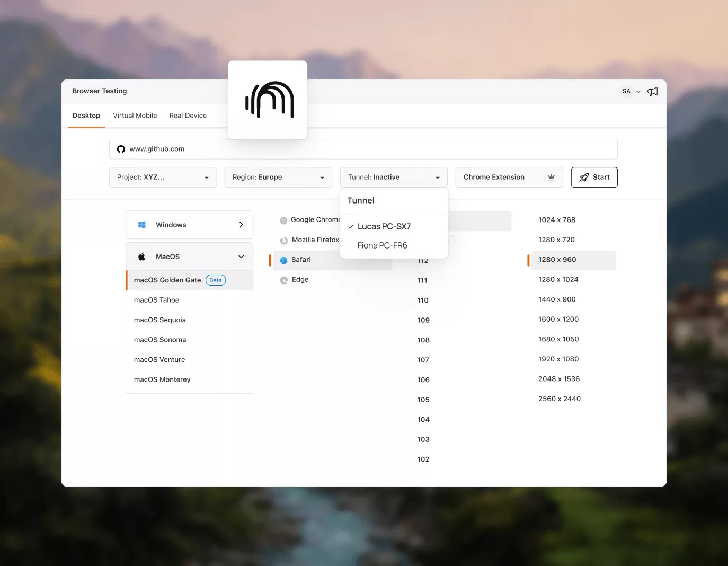Select resolution 1024 x 768
728x566 pixels.
click(x=557, y=219)
